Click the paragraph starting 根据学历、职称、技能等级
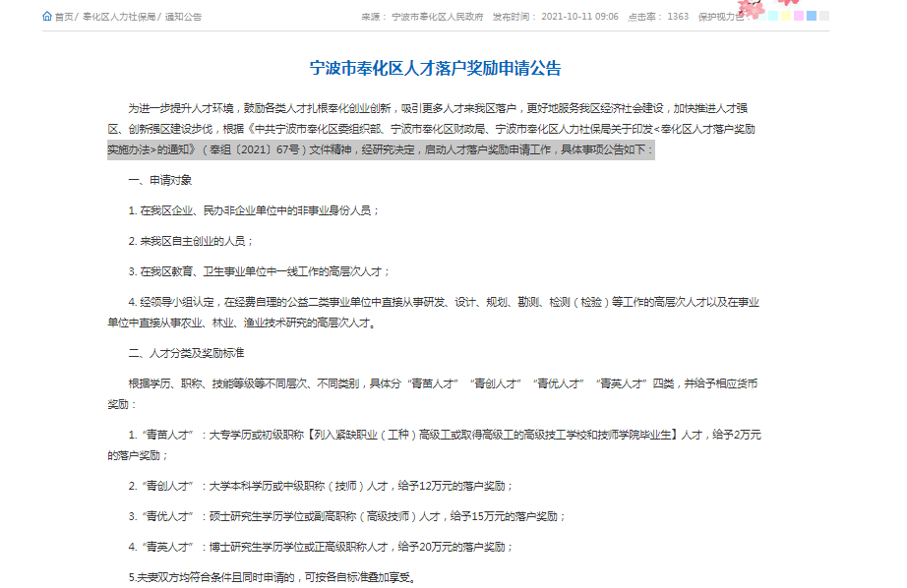 pos(433,393)
